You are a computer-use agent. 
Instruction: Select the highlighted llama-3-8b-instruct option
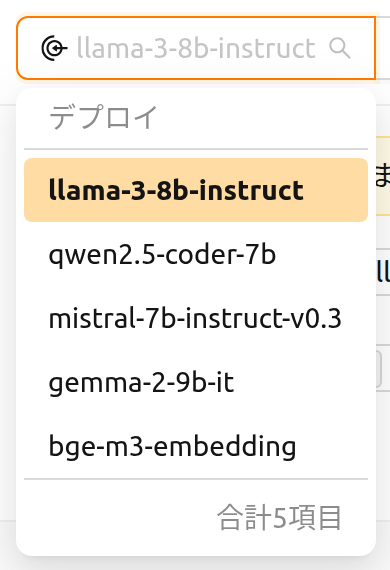pos(196,190)
